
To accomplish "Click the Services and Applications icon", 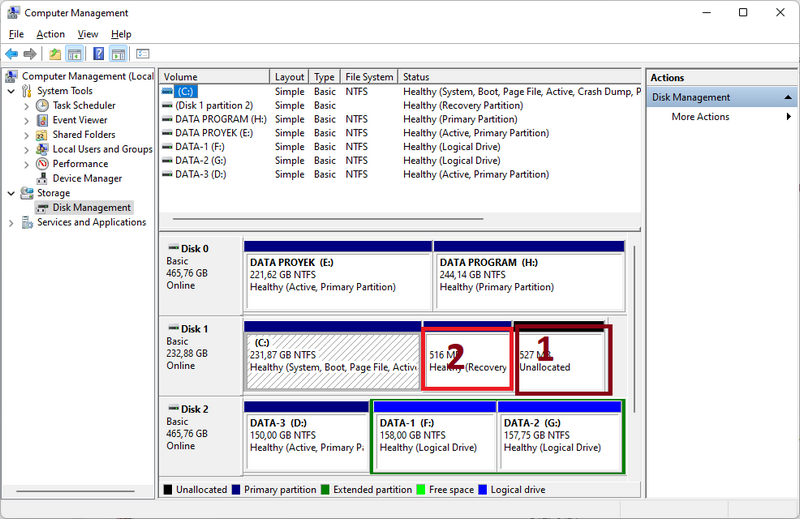I will click(27, 223).
